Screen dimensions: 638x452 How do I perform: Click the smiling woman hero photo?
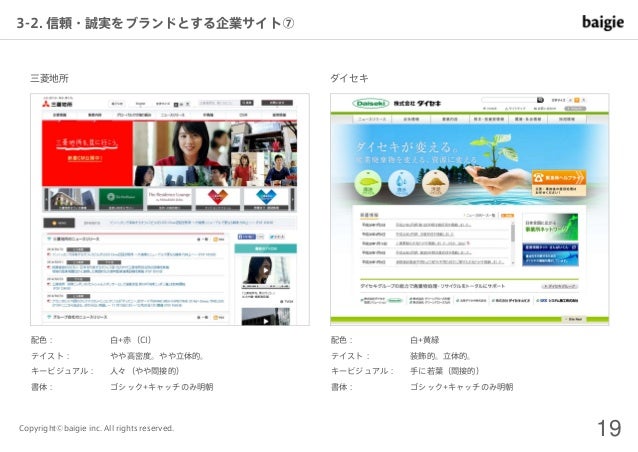pyautogui.click(x=182, y=144)
